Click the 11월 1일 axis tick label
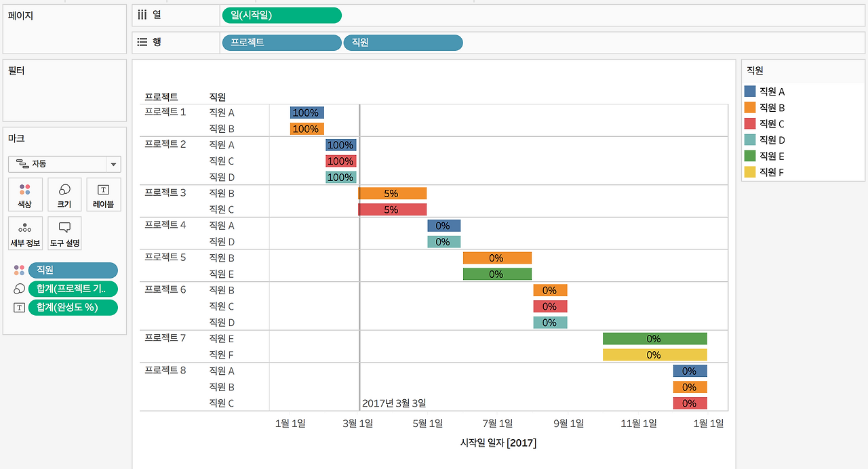The image size is (868, 469). [x=638, y=424]
